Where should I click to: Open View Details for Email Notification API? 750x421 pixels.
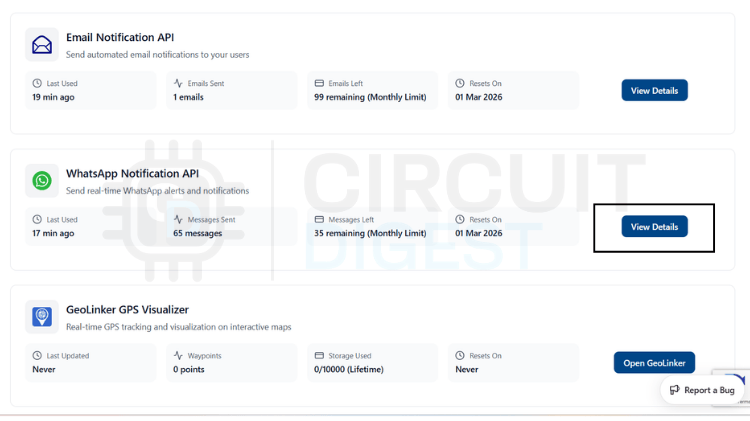(x=654, y=90)
